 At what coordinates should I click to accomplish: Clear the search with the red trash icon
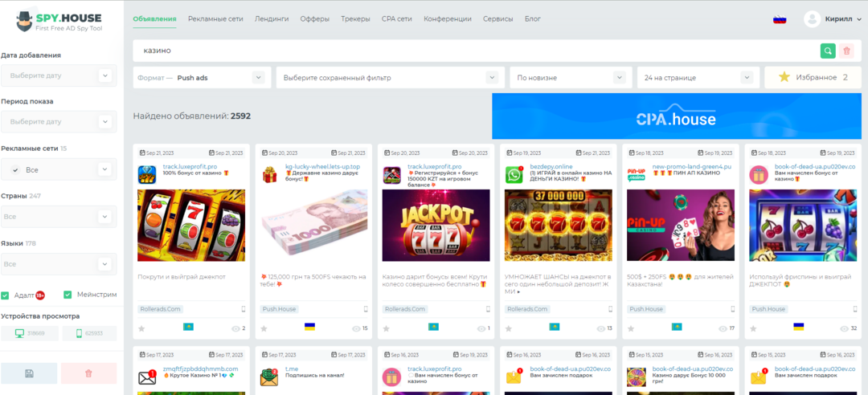(847, 51)
